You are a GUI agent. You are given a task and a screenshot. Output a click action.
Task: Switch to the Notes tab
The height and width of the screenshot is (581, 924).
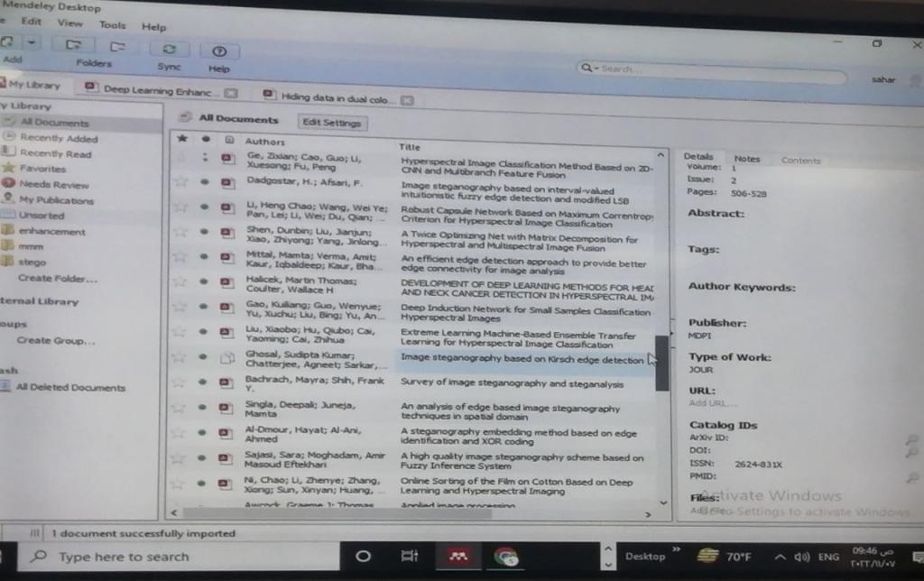(x=746, y=159)
